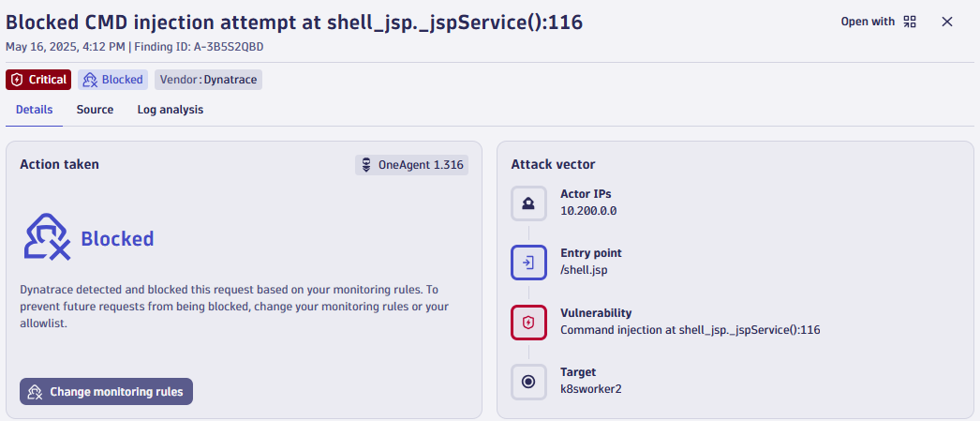Click the /shell.jsp entry point text

(x=583, y=270)
